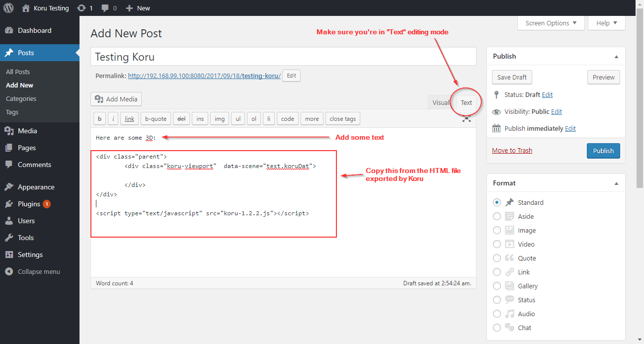Expand the Help dropdown

606,23
